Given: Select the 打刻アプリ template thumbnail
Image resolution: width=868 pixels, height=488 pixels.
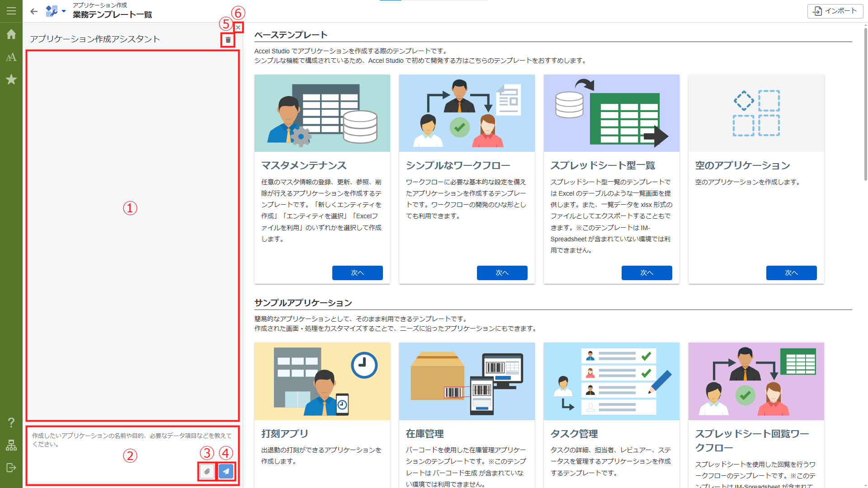Looking at the screenshot, I should tap(322, 381).
